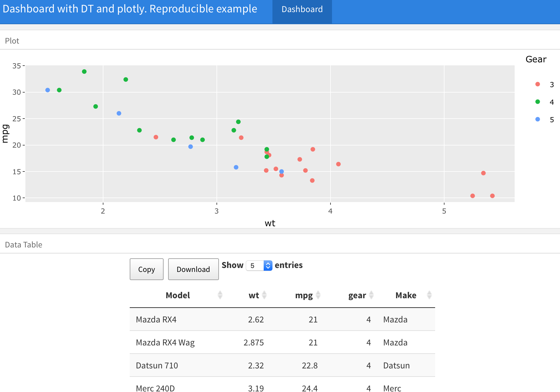
Task: Increment entries count with the stepper arrows
Action: (268, 263)
